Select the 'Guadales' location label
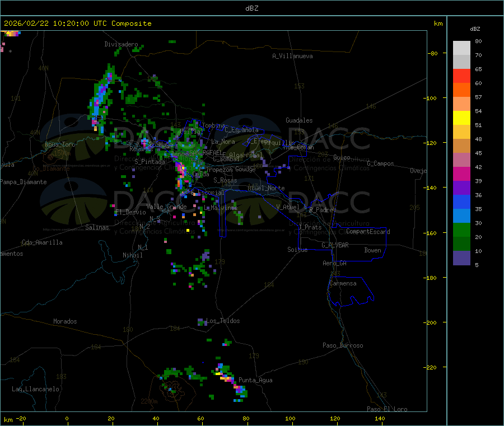The width and height of the screenshot is (504, 426). 299,120
